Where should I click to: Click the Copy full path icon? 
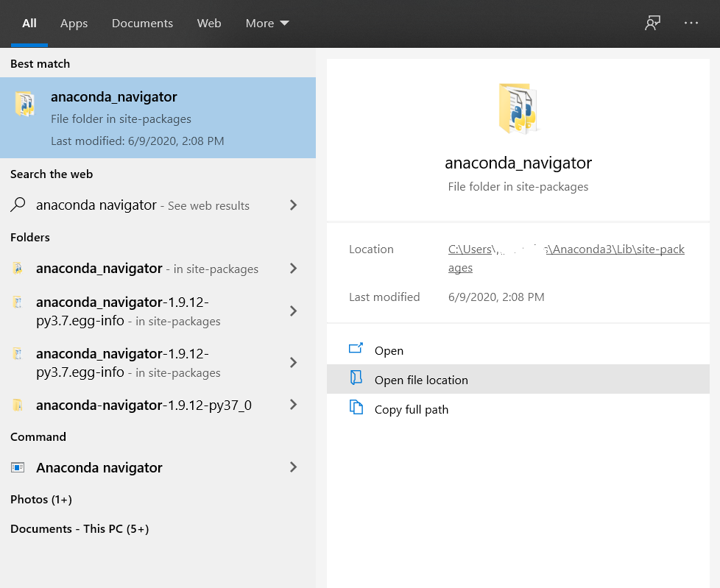click(x=356, y=409)
